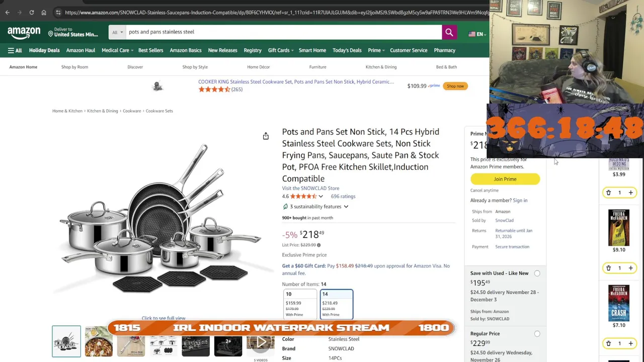Open the Today's Deals menu item

(x=347, y=50)
